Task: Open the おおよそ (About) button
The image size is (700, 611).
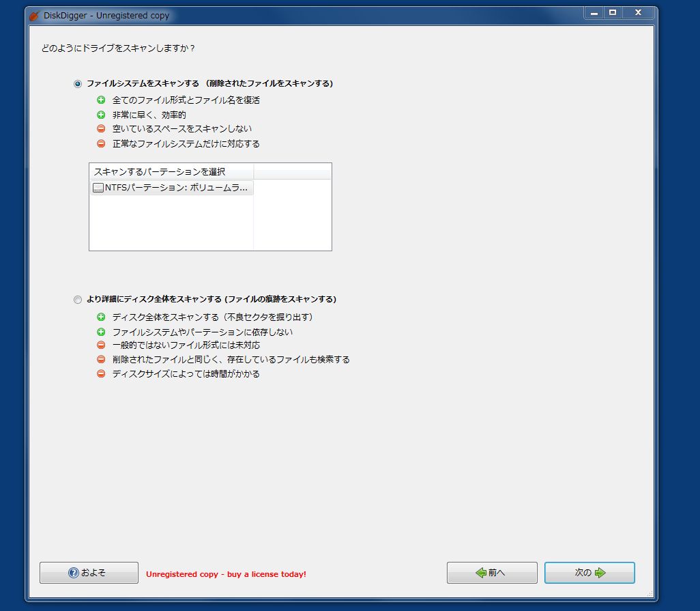Action: click(89, 573)
